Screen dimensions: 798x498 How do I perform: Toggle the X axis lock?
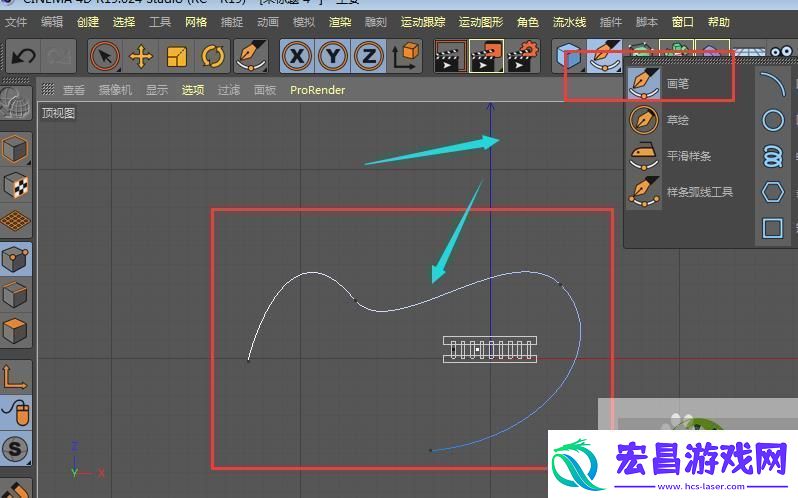tap(297, 56)
